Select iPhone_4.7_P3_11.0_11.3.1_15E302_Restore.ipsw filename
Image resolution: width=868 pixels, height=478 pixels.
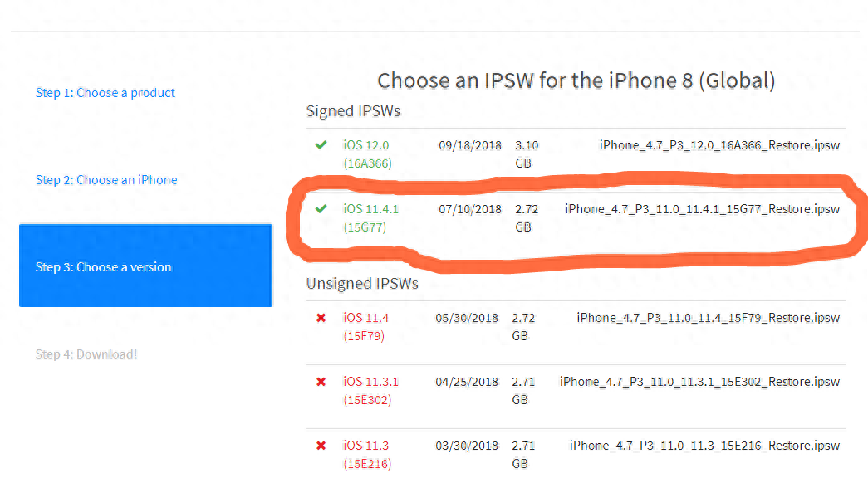(699, 382)
